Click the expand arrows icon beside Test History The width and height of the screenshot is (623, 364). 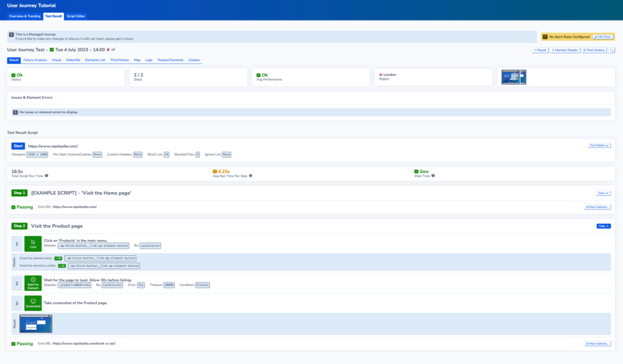tap(612, 50)
